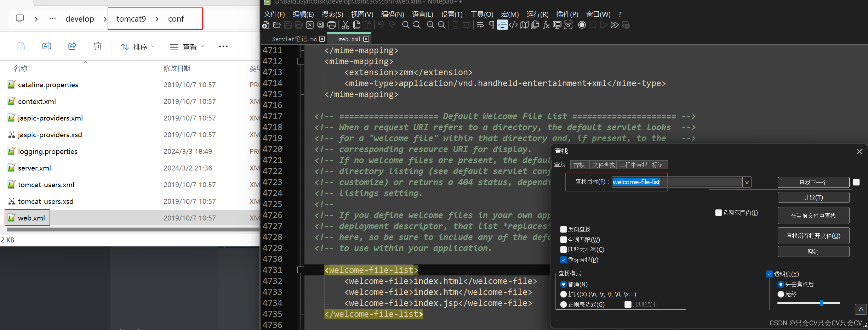Select the 扩展 search mode radio
This screenshot has width=868, height=330.
(x=564, y=294)
